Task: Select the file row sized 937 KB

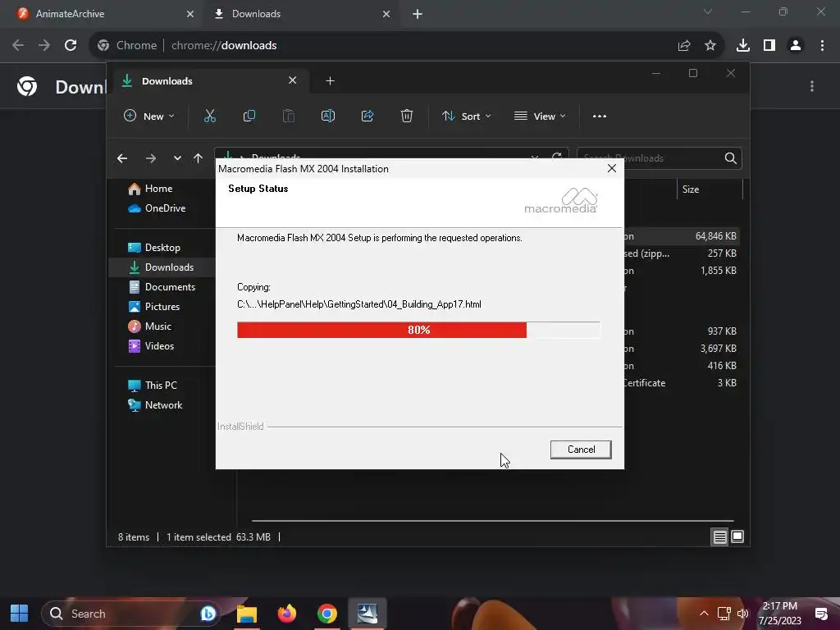Action: [682, 331]
